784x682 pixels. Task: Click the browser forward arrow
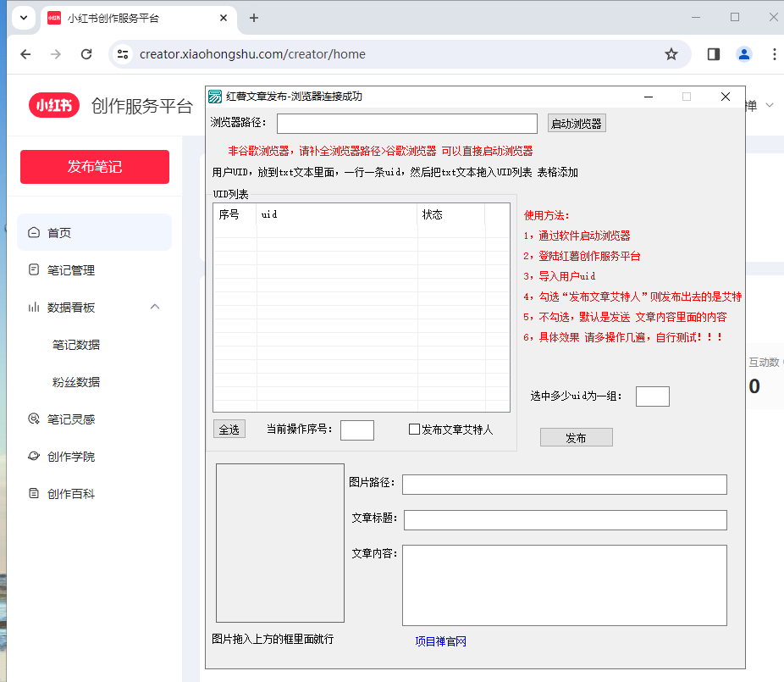(56, 54)
